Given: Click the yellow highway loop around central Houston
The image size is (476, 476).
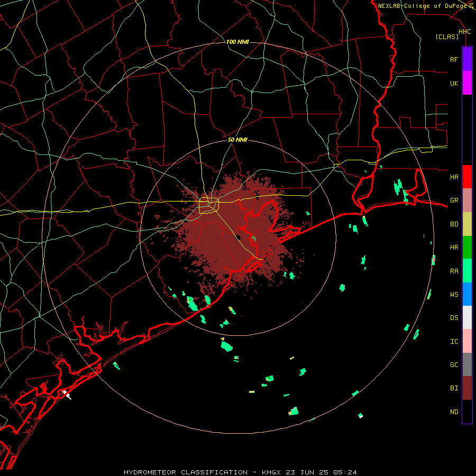Looking at the screenshot, I should [x=209, y=205].
